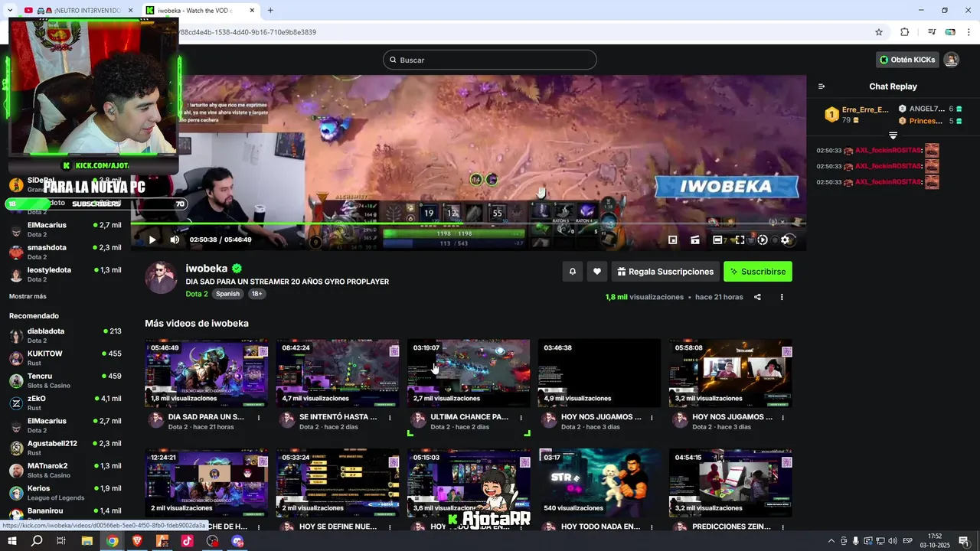Viewport: 980px width, 551px height.
Task: Collapse the Chat Replay panel
Action: [x=822, y=86]
